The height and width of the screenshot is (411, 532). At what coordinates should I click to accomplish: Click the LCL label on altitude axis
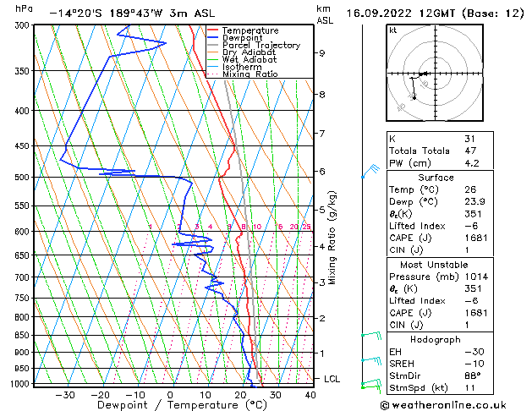(332, 379)
